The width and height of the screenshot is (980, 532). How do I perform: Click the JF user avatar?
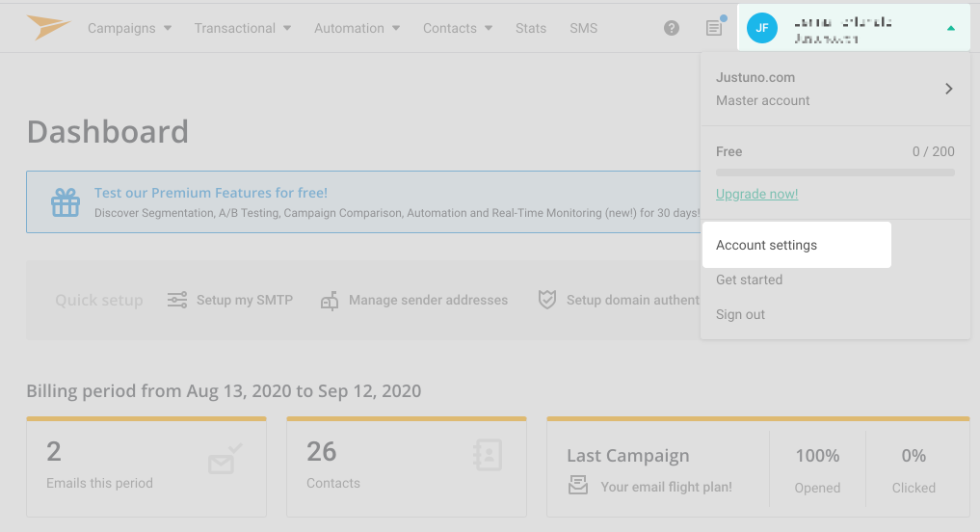762,28
